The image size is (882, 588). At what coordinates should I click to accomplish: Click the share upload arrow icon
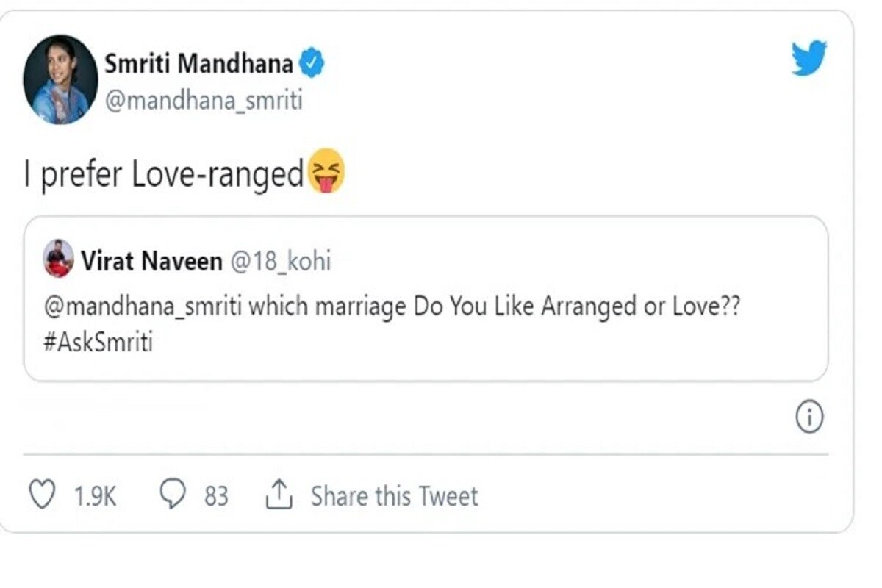(x=279, y=496)
